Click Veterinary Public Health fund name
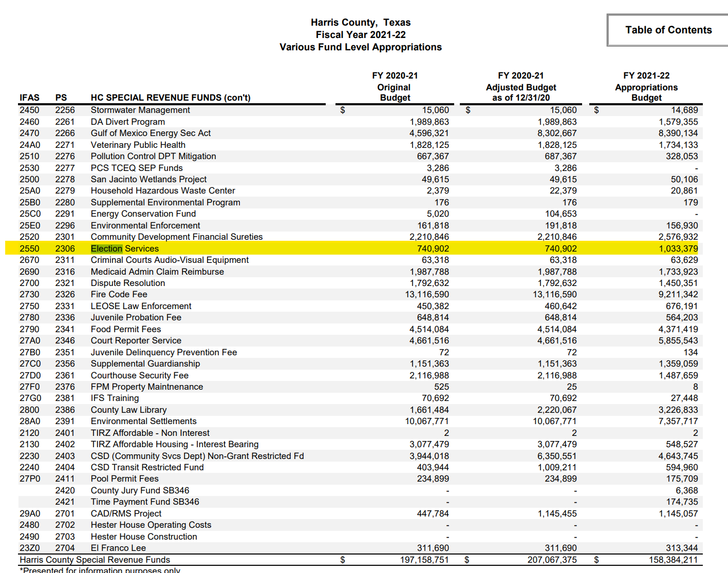 point(138,145)
